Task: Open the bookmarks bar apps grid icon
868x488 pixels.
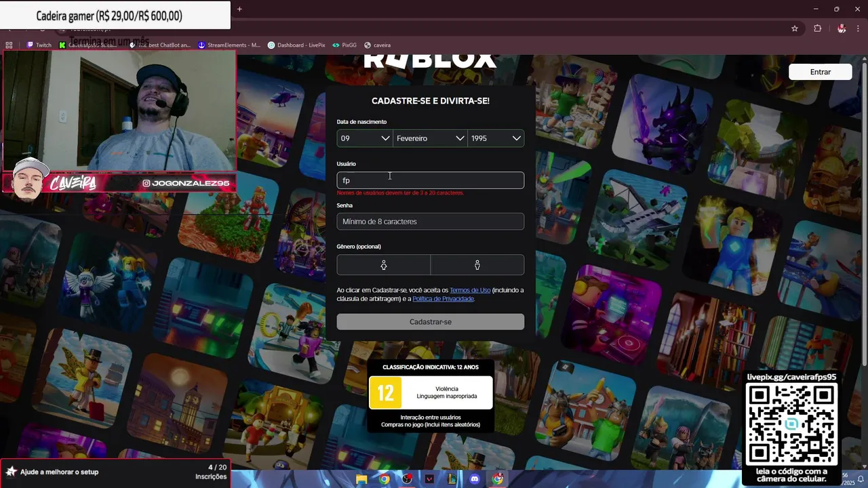Action: [x=9, y=45]
